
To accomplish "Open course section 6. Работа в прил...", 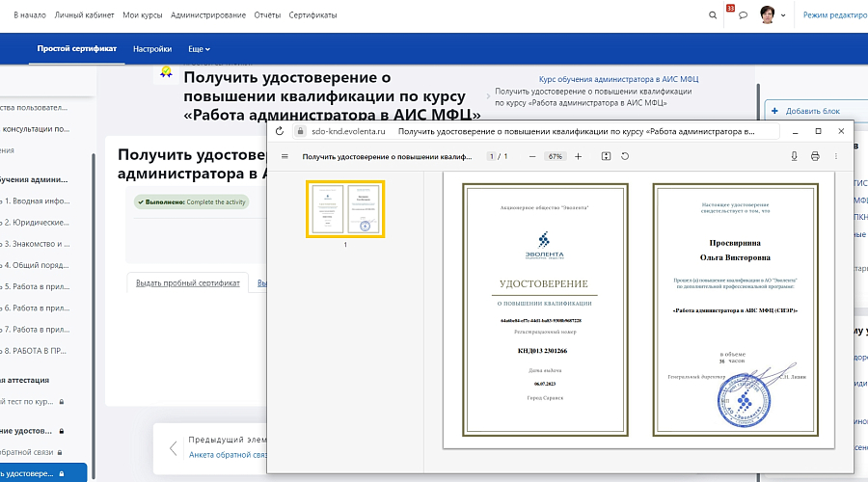I will click(x=37, y=308).
